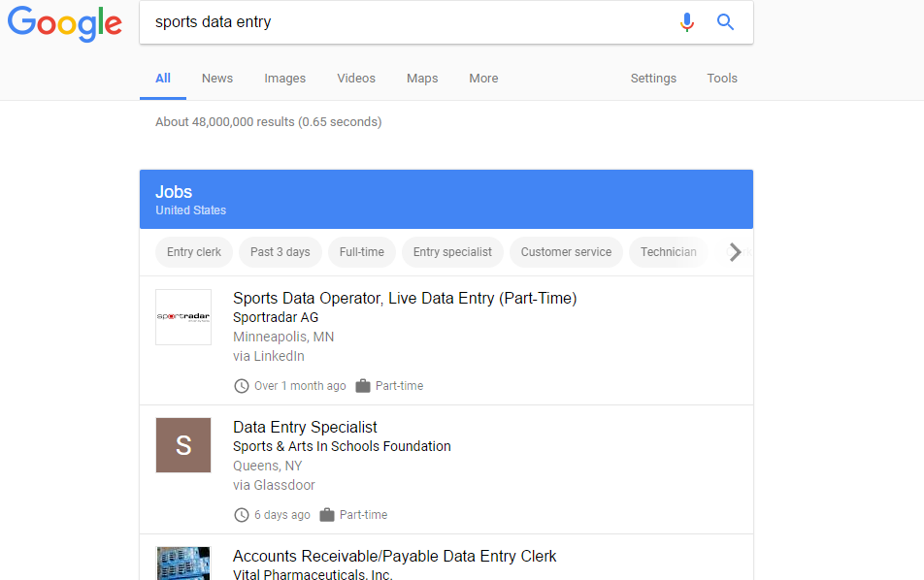Activate voice search microphone icon
The height and width of the screenshot is (580, 924).
point(686,21)
